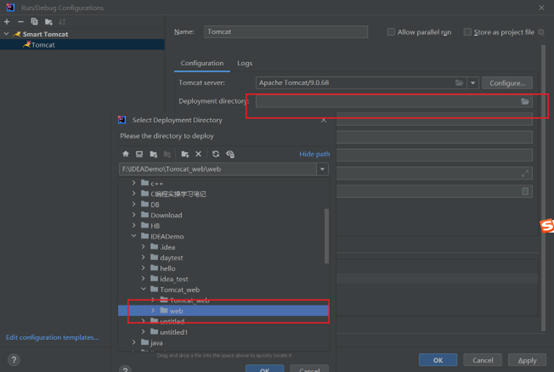
Task: Expand the Download folder
Action: [x=134, y=214]
